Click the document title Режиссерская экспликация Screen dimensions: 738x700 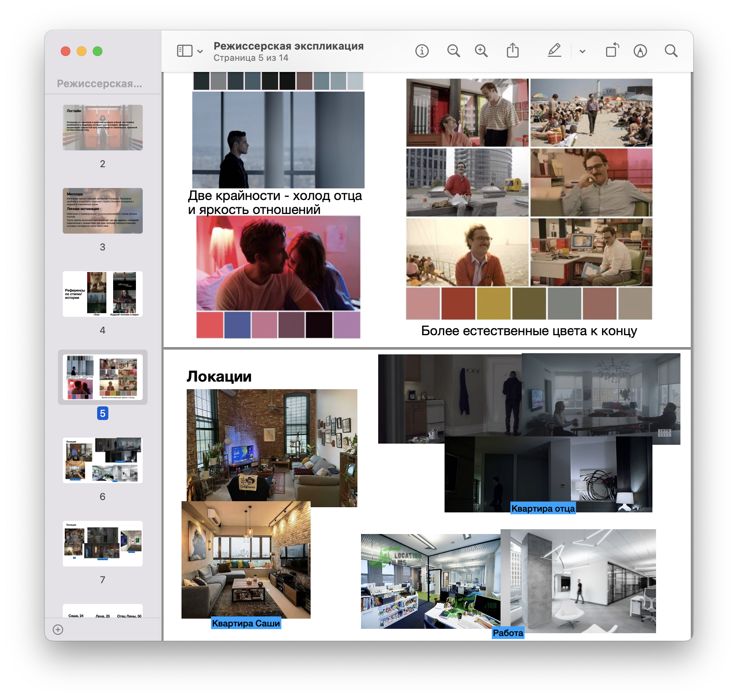pos(288,46)
